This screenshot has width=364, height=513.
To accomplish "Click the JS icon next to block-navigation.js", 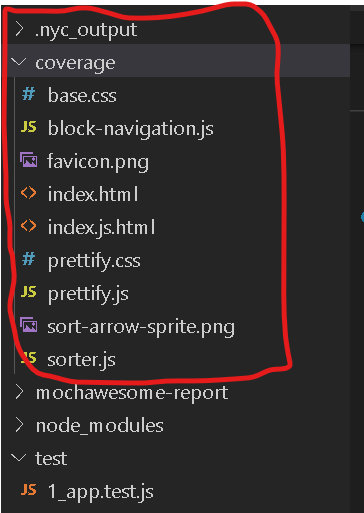I will click(29, 127).
